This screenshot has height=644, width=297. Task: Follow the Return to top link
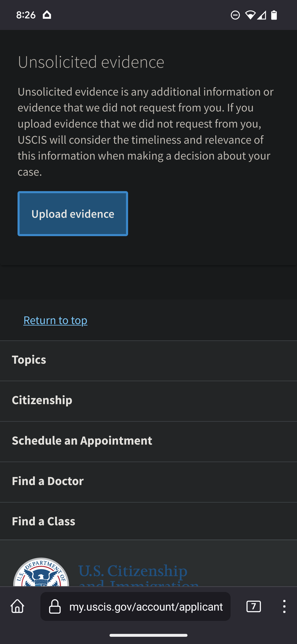click(x=55, y=320)
